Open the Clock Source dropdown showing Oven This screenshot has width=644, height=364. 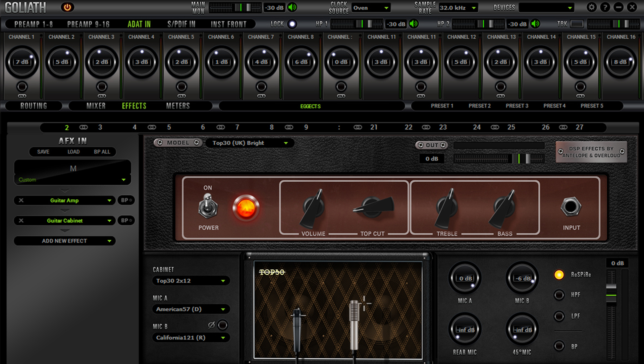pos(371,7)
